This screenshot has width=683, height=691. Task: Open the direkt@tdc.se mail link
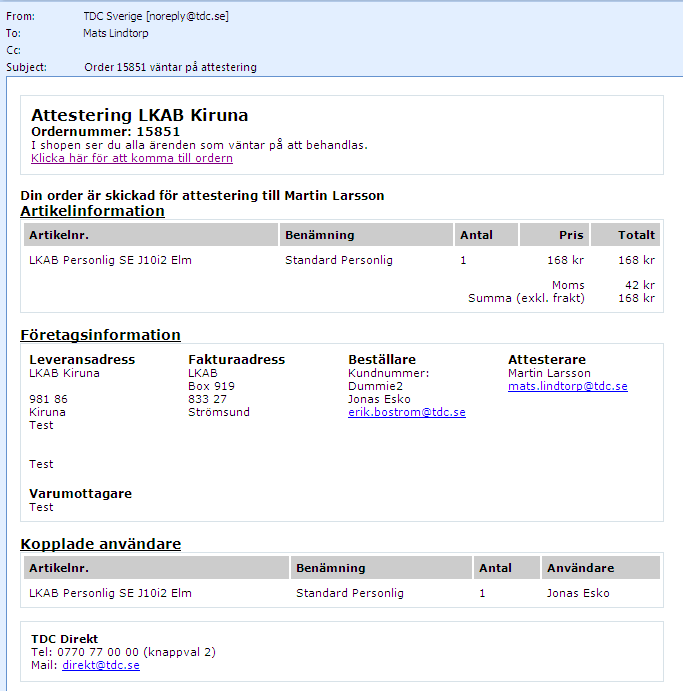pos(101,665)
